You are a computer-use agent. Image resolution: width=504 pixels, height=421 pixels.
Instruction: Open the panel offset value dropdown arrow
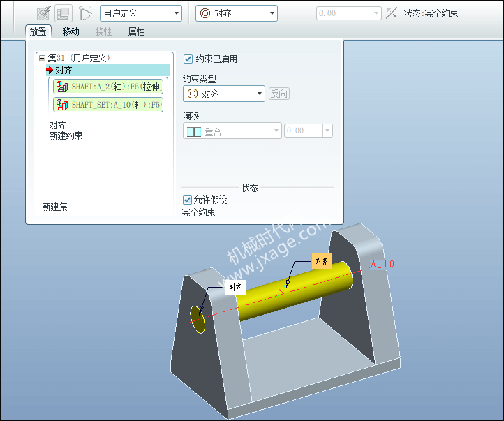coord(327,131)
